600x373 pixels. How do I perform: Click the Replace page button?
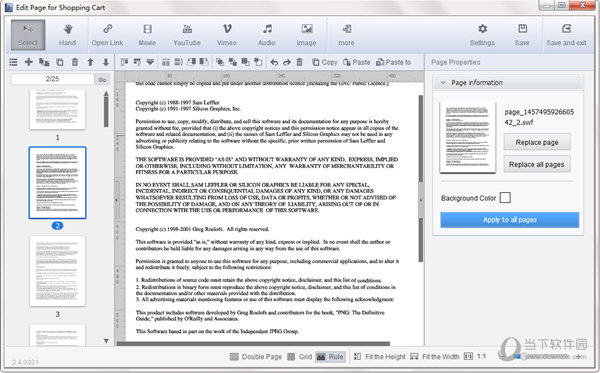(x=537, y=142)
